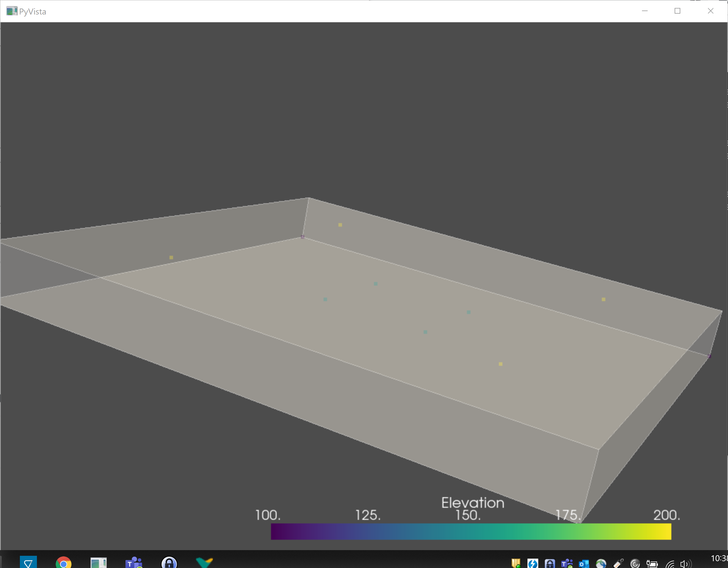728x568 pixels.
Task: Click the Teams status icon in system tray
Action: click(567, 564)
